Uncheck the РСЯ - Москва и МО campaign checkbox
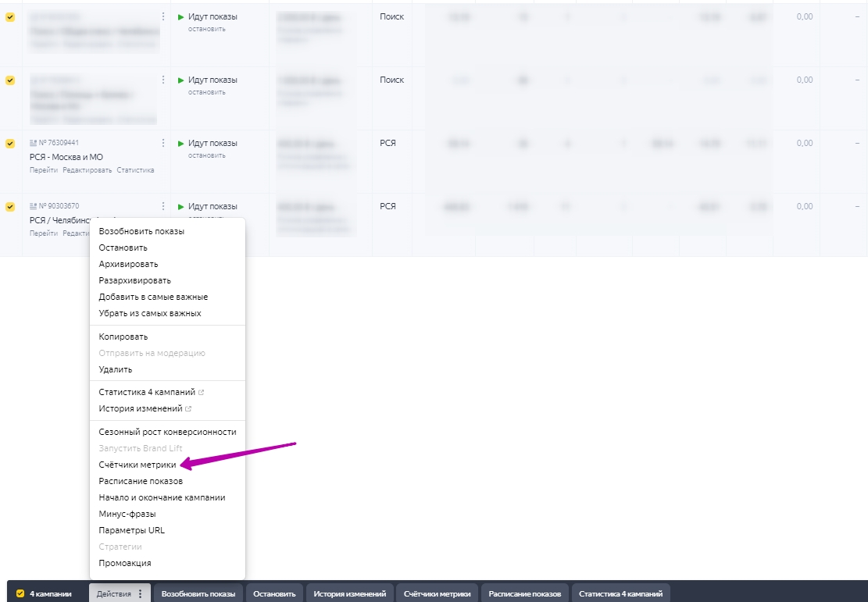This screenshot has height=602, width=868. (x=10, y=144)
